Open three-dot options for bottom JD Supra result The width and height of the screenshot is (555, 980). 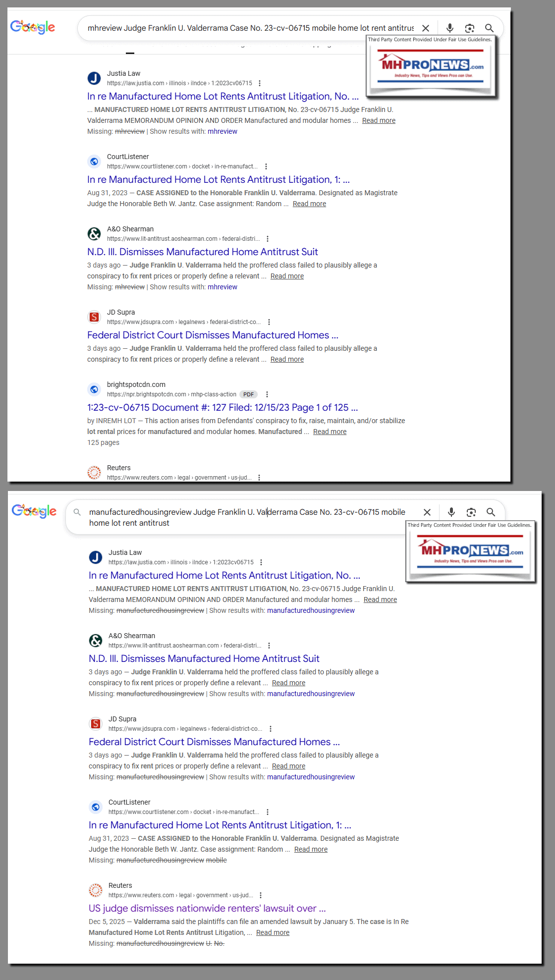click(271, 729)
